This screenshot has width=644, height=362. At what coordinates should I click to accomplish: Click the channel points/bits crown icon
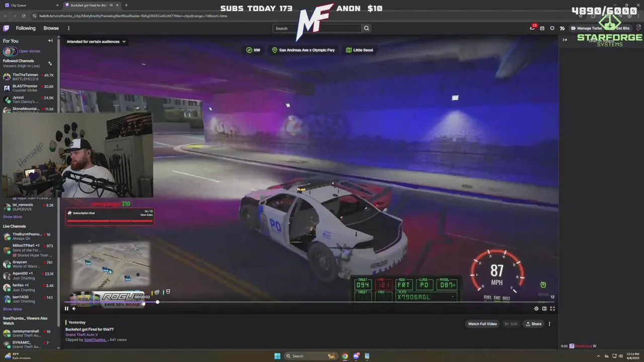point(562,28)
